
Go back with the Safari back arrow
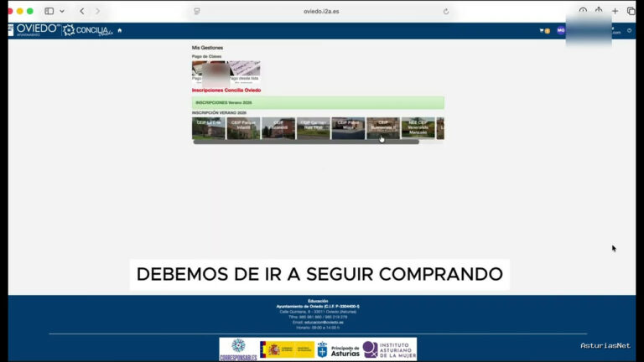click(82, 11)
